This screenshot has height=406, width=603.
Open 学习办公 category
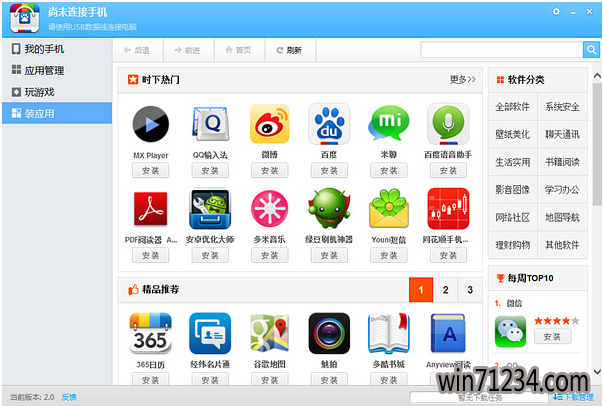tap(562, 190)
